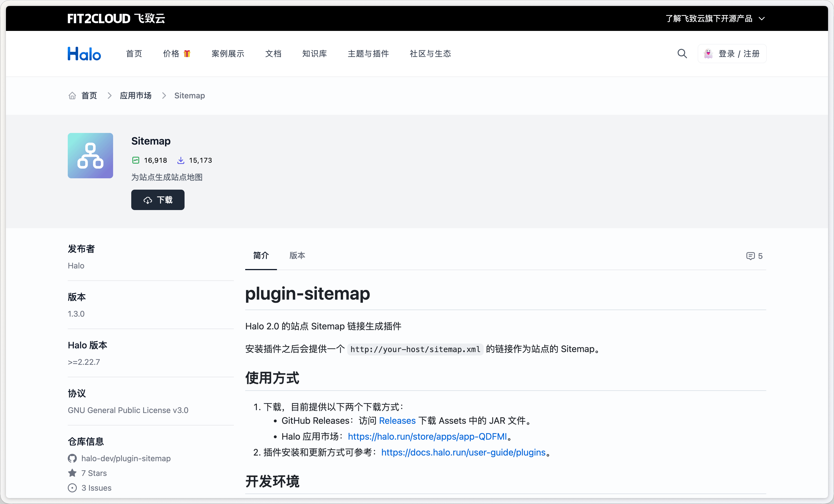Viewport: 834px width, 504px height.
Task: Click the gift icon beside 价格
Action: coord(187,54)
